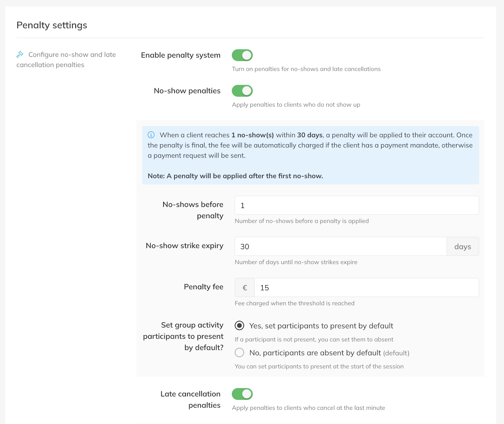Click the Penalty fee amount field
The height and width of the screenshot is (424, 504).
click(x=366, y=288)
